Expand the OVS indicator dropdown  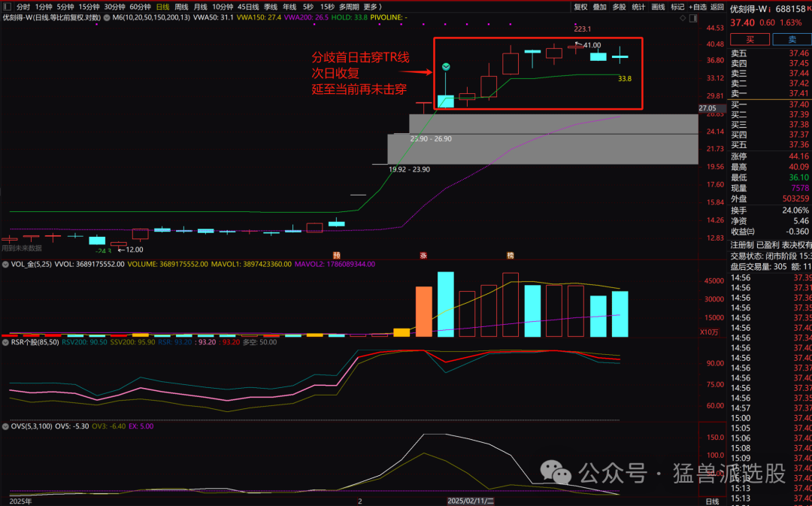point(5,426)
